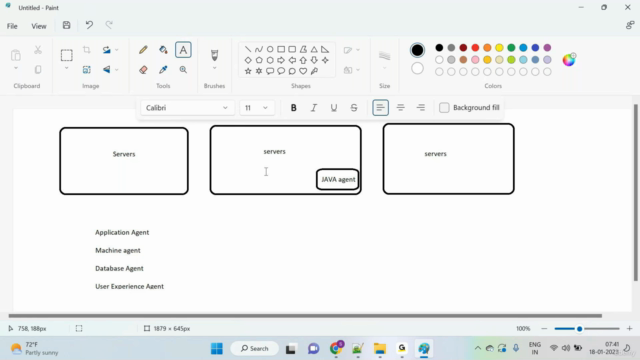
Task: Expand the Flip options dropdown
Action: [117, 70]
